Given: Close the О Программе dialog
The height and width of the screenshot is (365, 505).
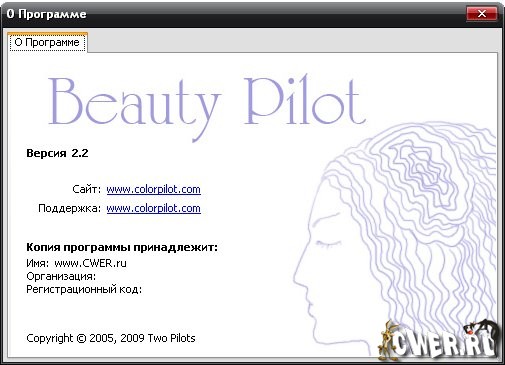Looking at the screenshot, I should [x=482, y=14].
